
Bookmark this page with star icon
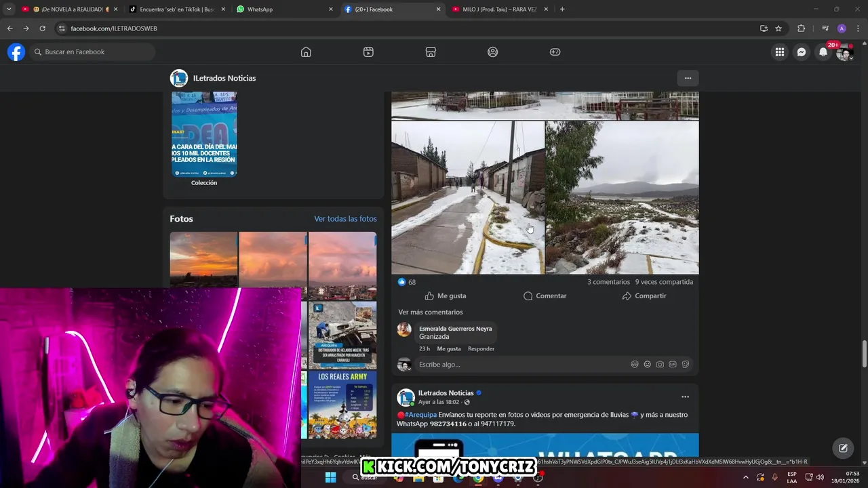[x=778, y=28]
